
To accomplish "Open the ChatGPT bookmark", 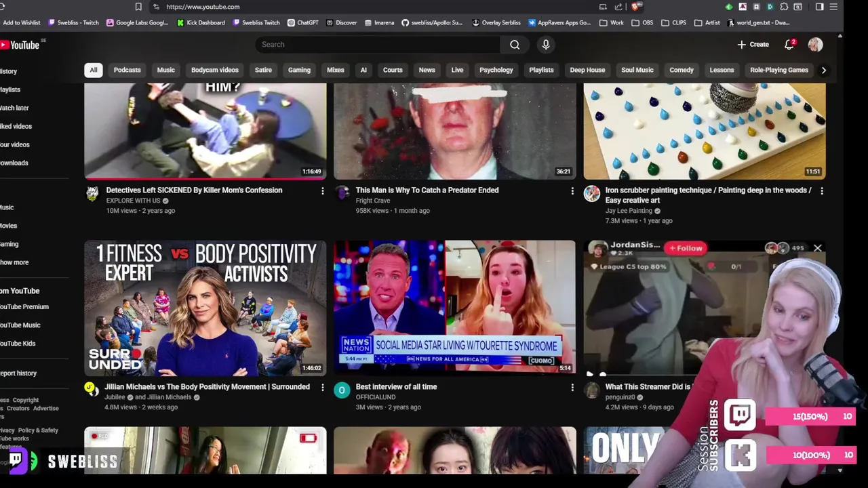I will click(302, 22).
